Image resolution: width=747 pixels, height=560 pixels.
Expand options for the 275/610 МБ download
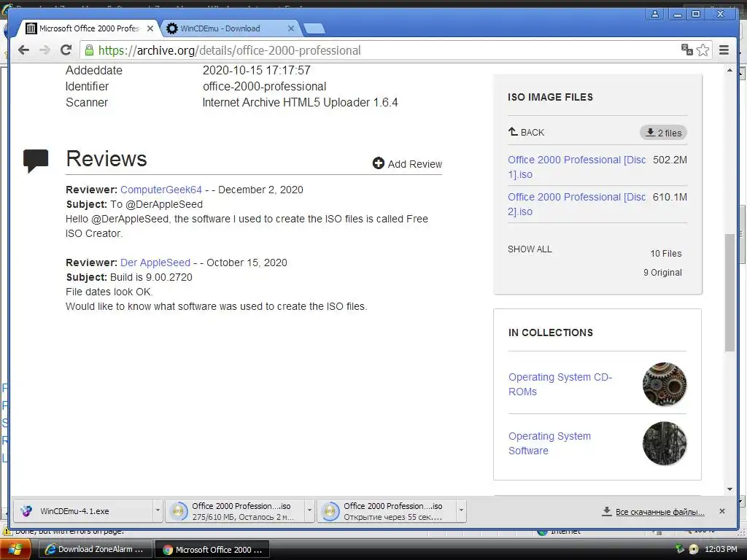(x=309, y=511)
